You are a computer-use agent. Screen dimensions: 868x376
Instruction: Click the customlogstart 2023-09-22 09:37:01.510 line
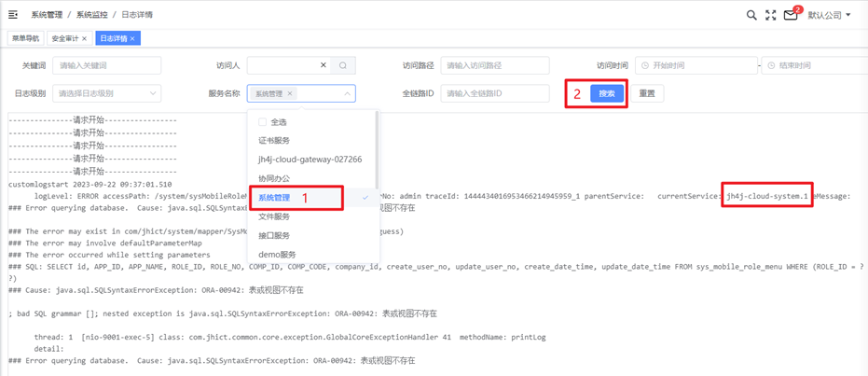click(90, 185)
